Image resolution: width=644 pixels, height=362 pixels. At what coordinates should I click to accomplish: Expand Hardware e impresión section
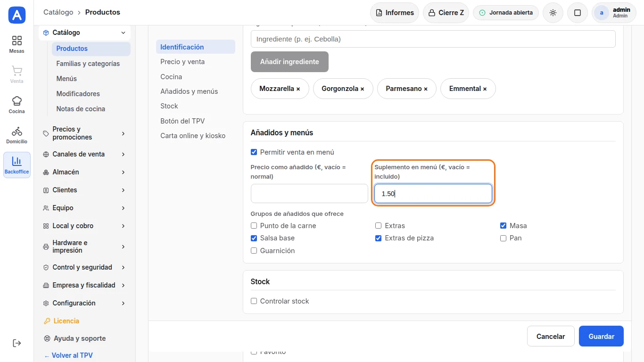point(84,247)
